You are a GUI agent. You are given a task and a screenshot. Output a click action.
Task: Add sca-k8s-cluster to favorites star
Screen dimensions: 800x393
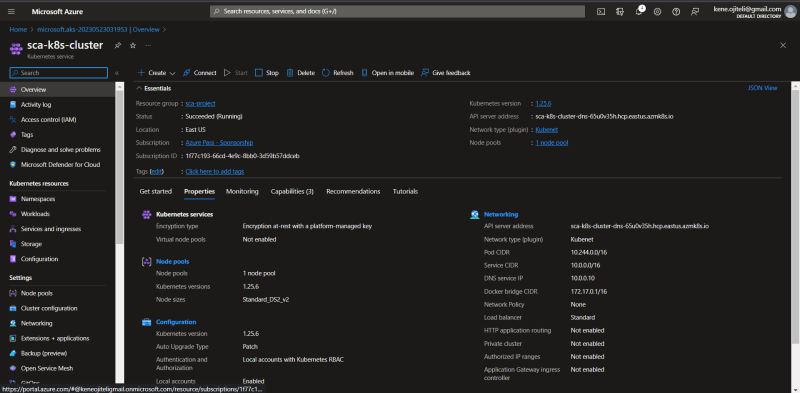pos(133,45)
